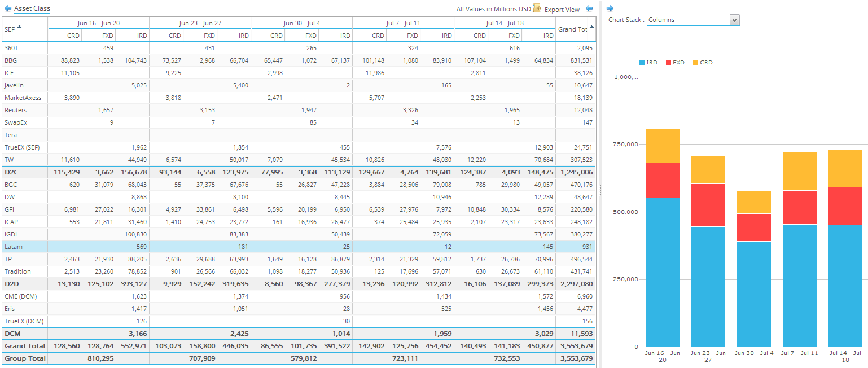The height and width of the screenshot is (368, 868).
Task: Click the SwapEx row label
Action: coord(15,122)
